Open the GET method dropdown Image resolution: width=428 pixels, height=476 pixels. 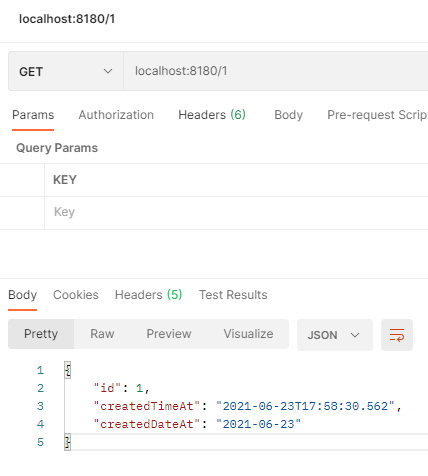(66, 71)
